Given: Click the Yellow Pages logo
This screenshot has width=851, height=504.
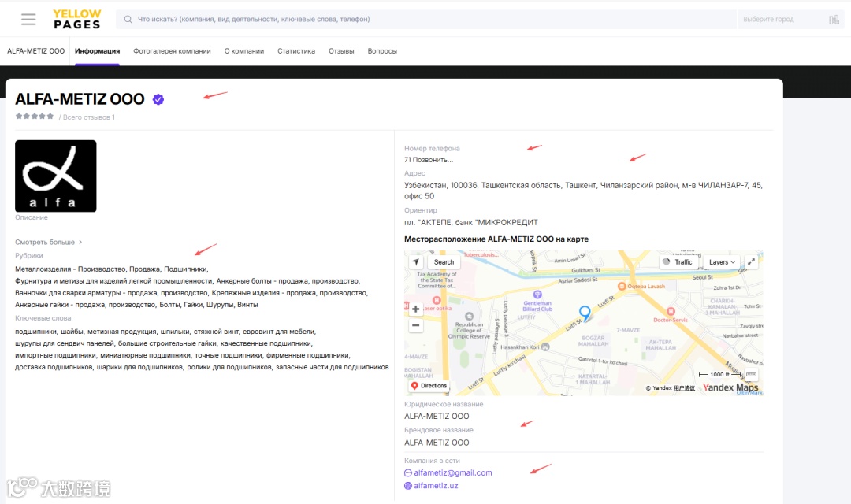Looking at the screenshot, I should click(x=77, y=19).
